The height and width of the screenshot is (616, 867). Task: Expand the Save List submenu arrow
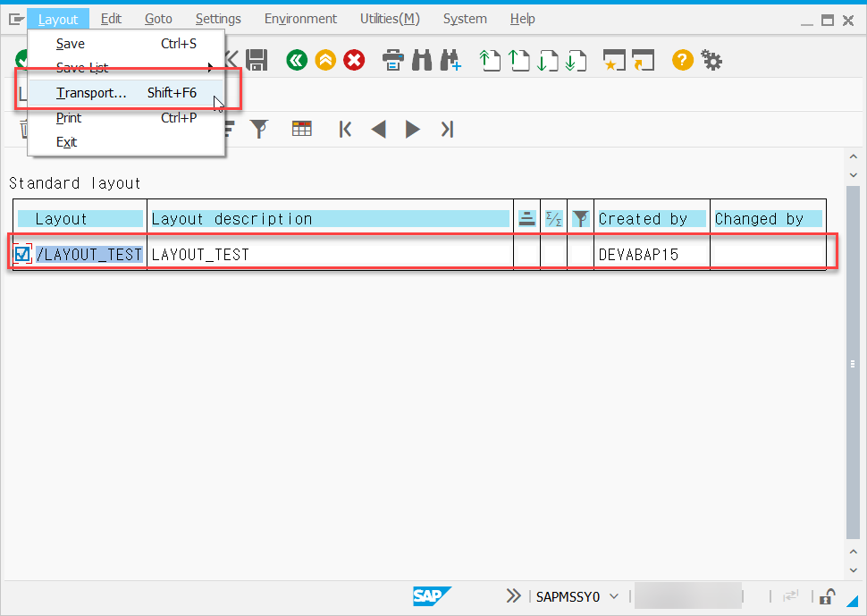210,68
